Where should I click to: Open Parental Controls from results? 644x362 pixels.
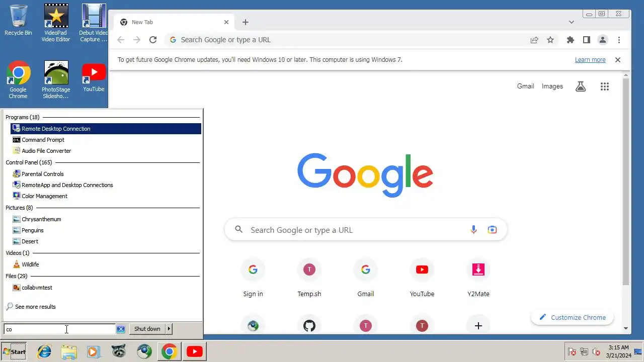click(x=106, y=174)
